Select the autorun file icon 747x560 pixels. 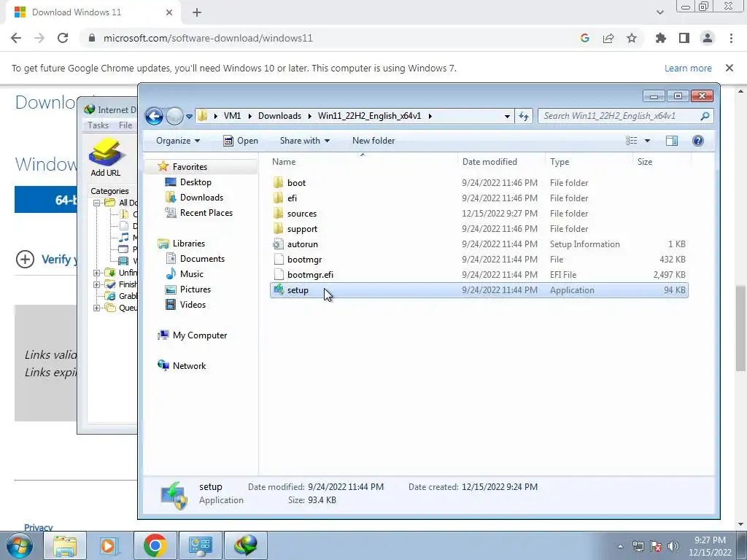(x=278, y=244)
